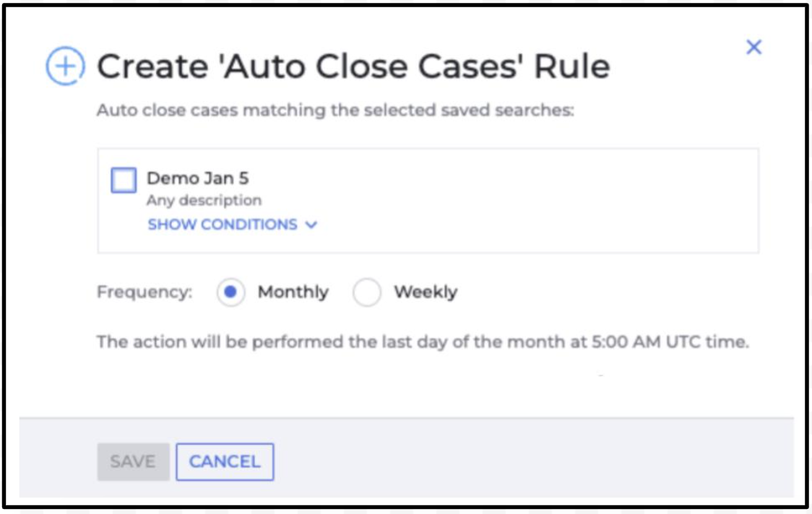The image size is (812, 514).
Task: Click the 'Auto close cases matching' subtitle
Action: pos(336,110)
